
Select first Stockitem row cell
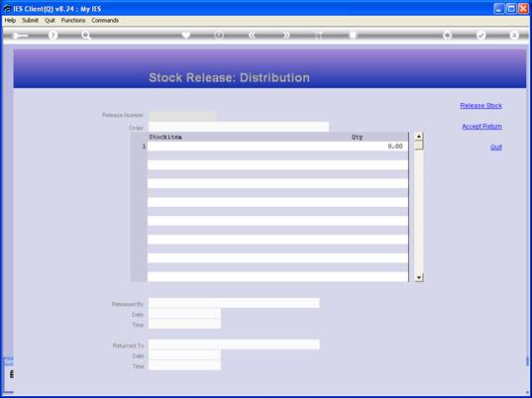(249, 147)
